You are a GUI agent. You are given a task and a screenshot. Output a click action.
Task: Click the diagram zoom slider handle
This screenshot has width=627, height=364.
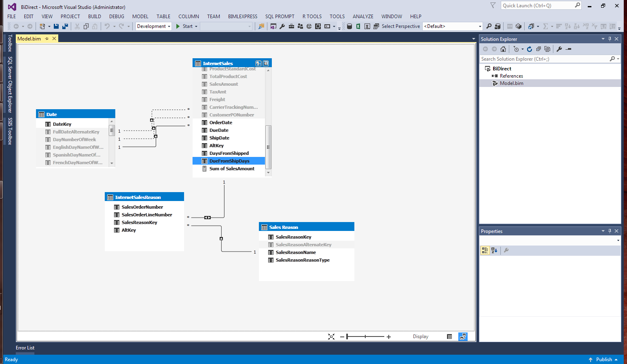pos(347,336)
